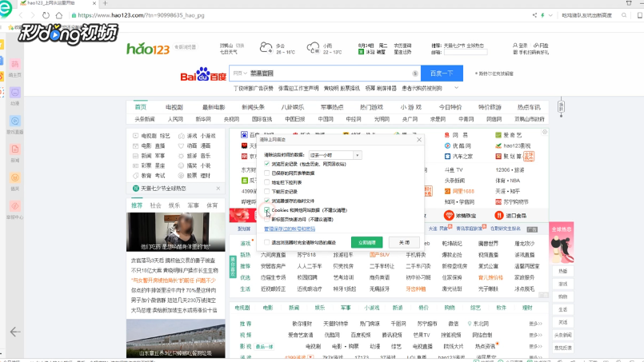Click the 百度一下 search button

tap(442, 73)
